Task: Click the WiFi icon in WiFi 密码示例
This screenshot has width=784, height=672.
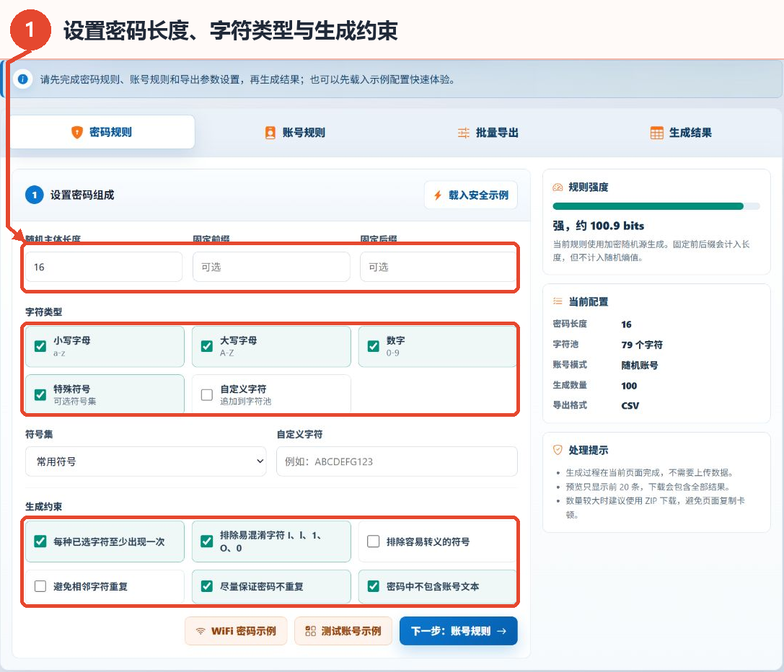Action: [201, 631]
